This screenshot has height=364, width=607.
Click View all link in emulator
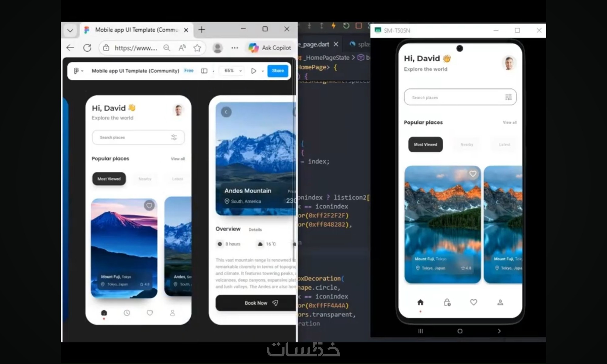510,122
